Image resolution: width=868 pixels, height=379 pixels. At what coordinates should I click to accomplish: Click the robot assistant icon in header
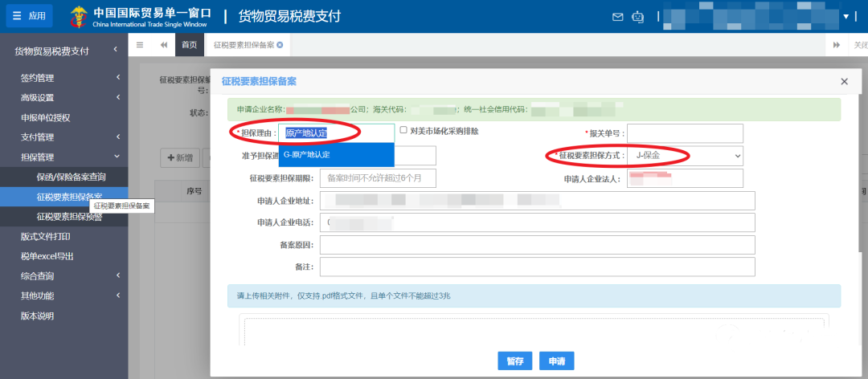[638, 17]
